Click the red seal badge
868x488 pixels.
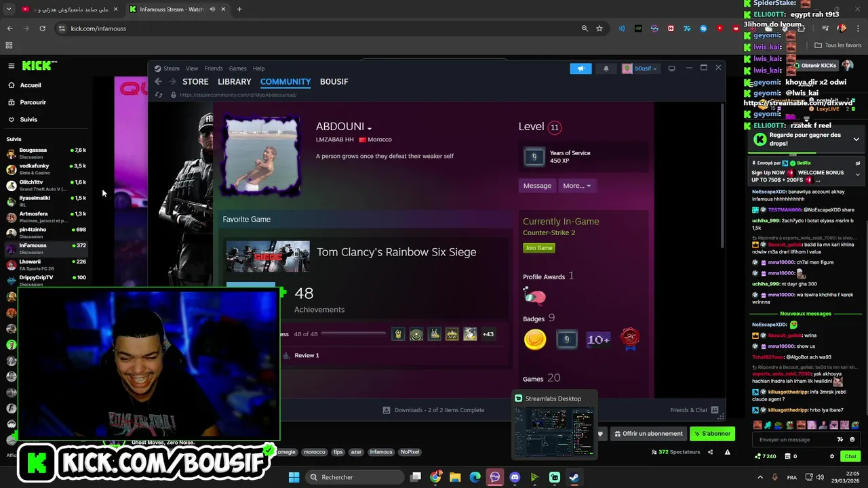630,338
